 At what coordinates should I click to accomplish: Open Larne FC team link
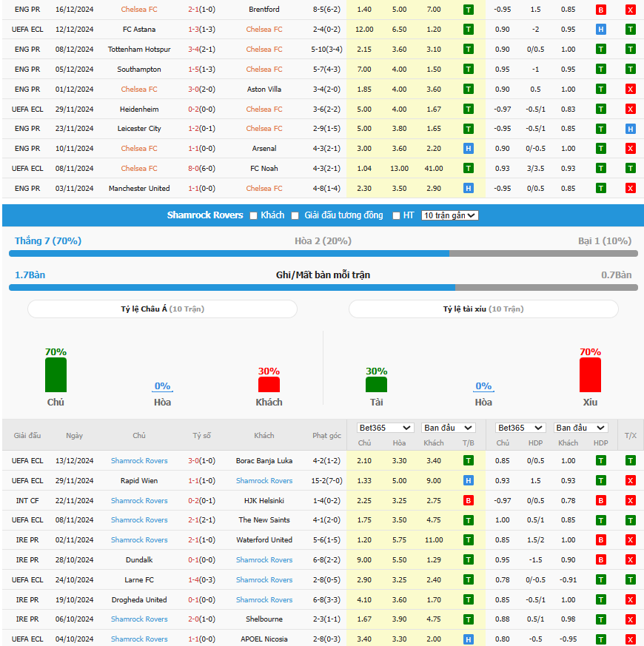click(139, 579)
